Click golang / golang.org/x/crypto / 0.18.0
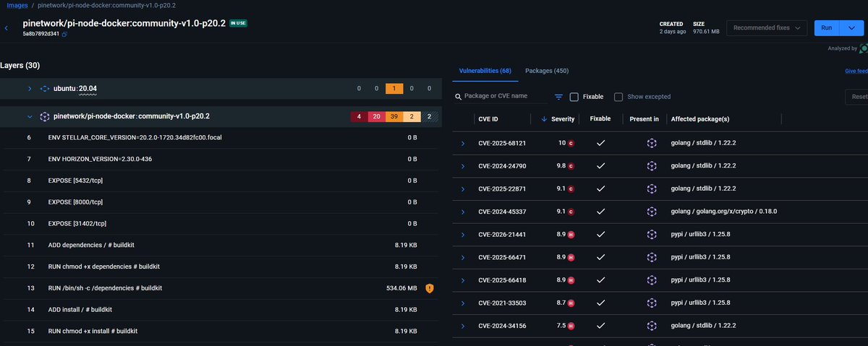The width and height of the screenshot is (868, 346). pyautogui.click(x=723, y=212)
